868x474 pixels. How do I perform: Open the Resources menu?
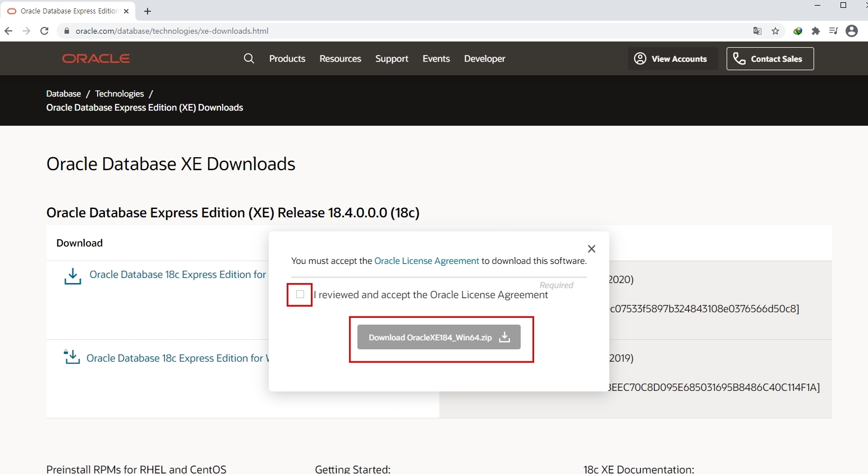(x=341, y=58)
